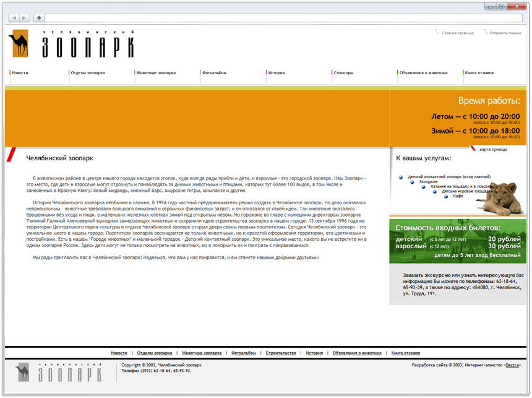Click footer link Книга отзывов
The width and height of the screenshot is (532, 398).
(x=406, y=353)
